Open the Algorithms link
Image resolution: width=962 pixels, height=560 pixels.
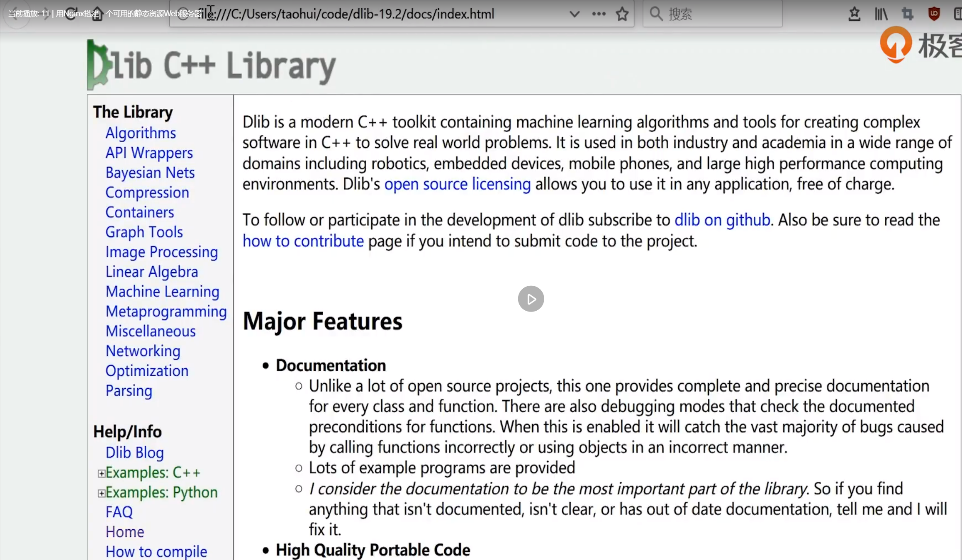click(x=141, y=133)
